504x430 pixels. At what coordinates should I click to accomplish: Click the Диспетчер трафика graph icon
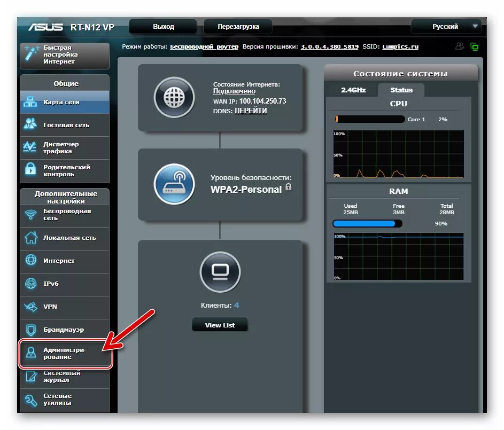(30, 147)
